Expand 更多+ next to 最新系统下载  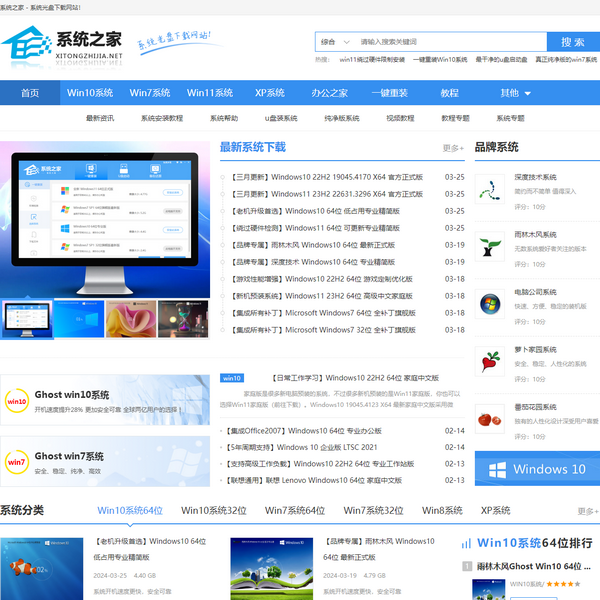453,148
